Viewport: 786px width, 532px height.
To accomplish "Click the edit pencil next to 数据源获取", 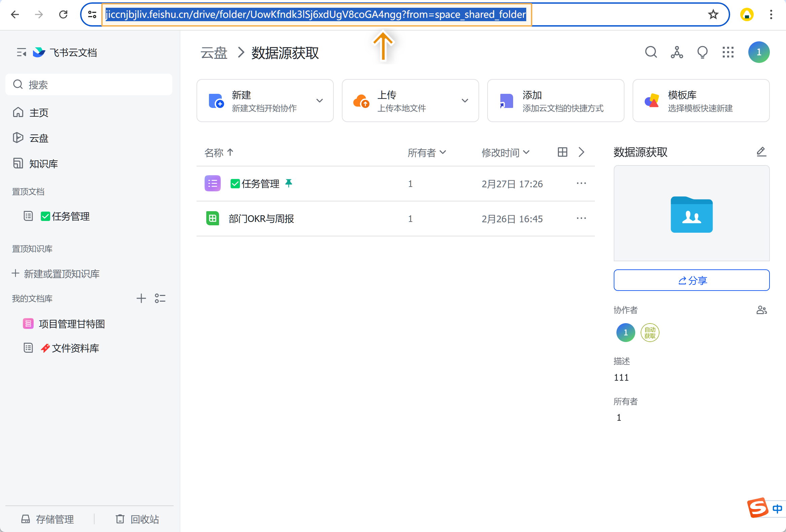I will (761, 152).
